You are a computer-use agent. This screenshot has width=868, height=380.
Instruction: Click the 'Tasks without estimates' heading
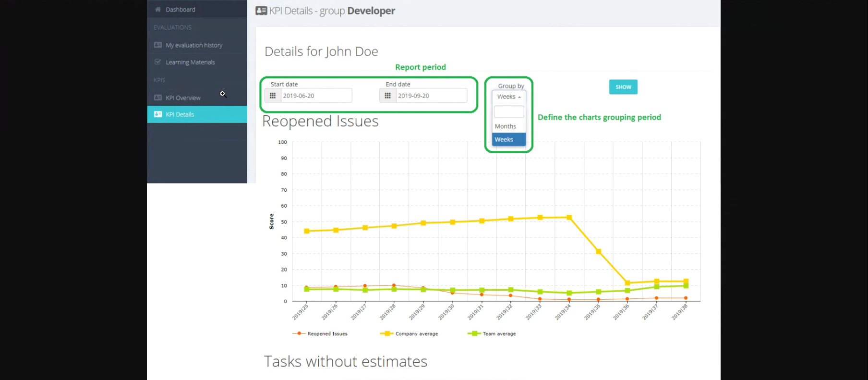tap(346, 361)
